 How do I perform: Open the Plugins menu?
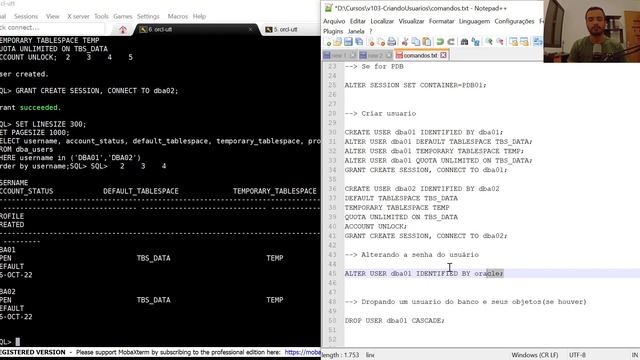[x=333, y=31]
